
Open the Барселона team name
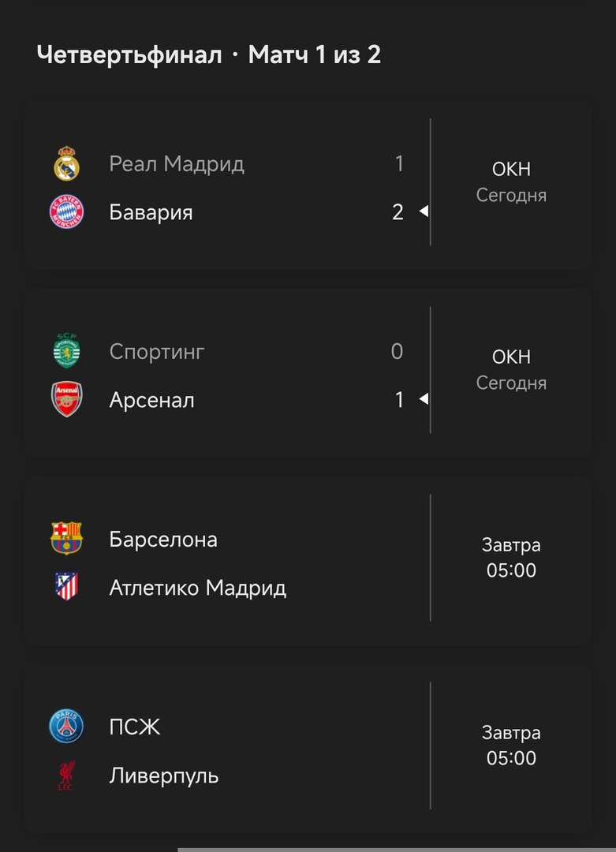163,540
